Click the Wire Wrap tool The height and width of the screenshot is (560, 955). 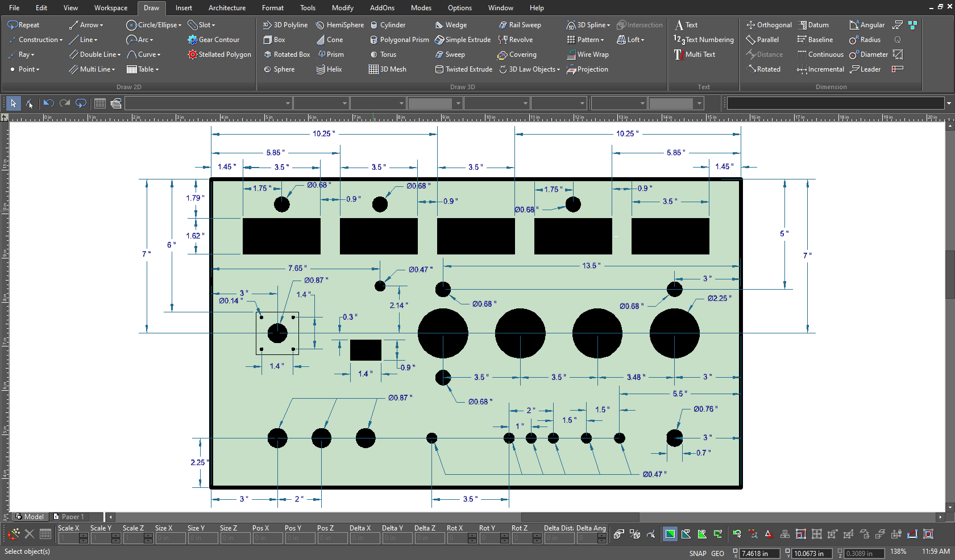click(588, 54)
